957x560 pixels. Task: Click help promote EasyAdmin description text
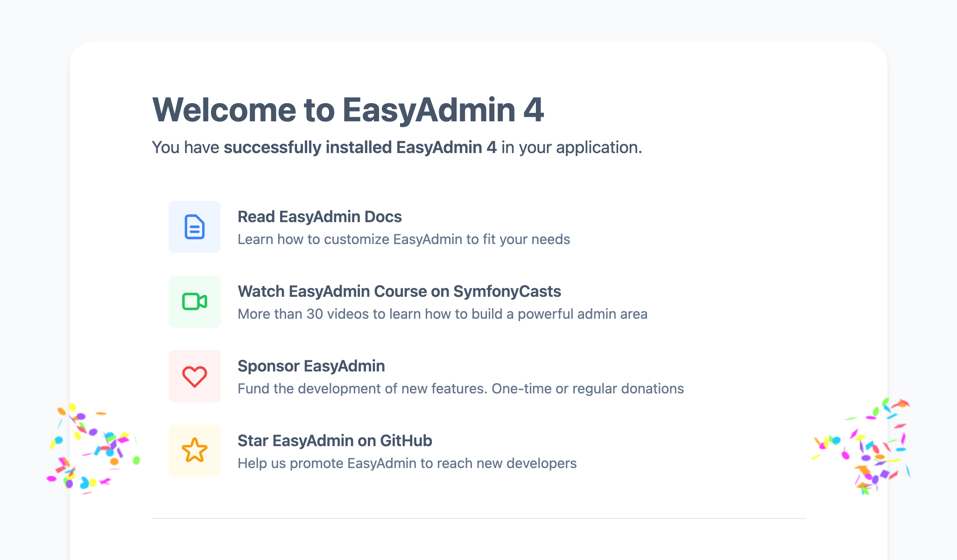click(407, 463)
